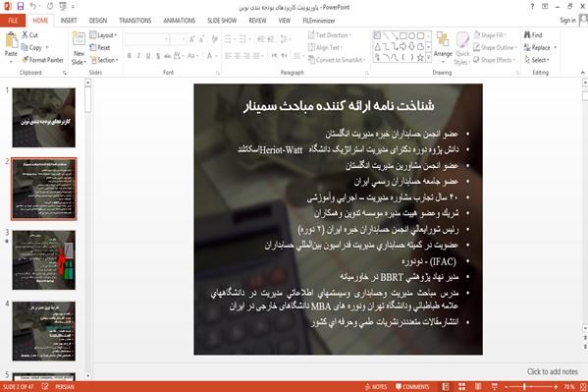Open the Layout dropdown
This screenshot has height=392, width=588.
[x=103, y=35]
